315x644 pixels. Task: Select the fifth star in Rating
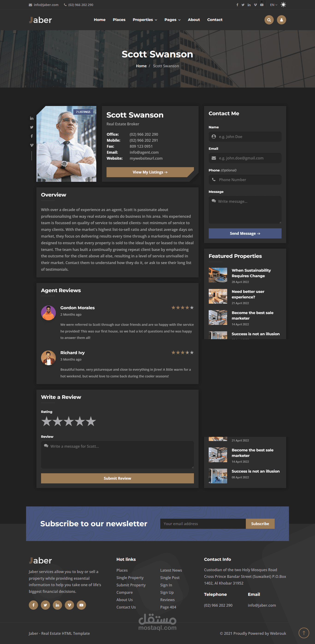click(x=91, y=421)
